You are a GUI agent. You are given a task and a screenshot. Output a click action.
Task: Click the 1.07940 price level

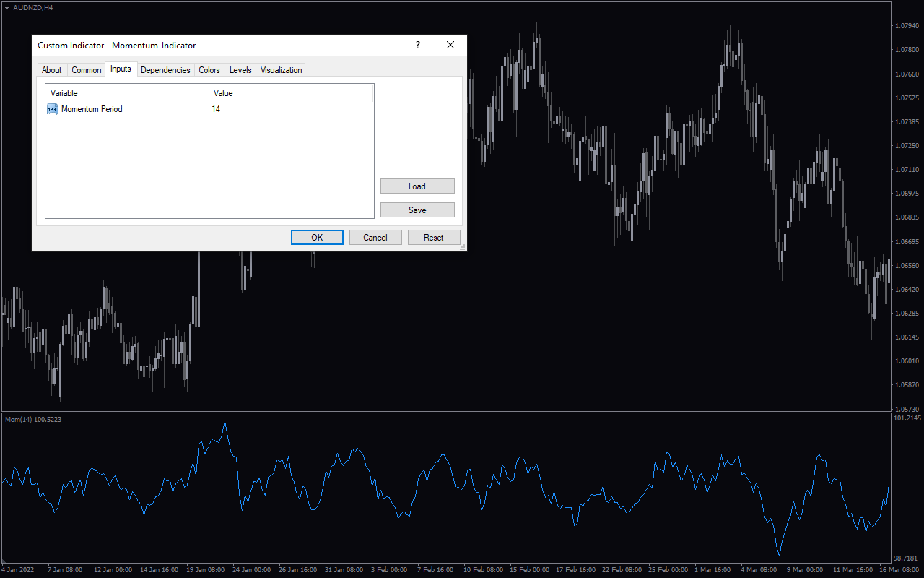(x=907, y=26)
